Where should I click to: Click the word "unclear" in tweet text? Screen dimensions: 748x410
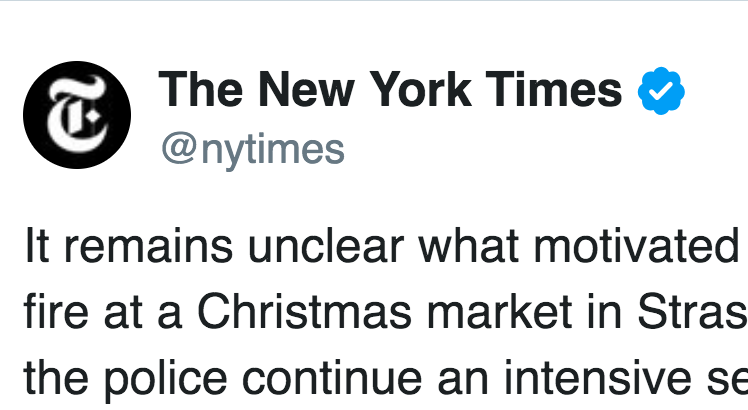tap(326, 246)
